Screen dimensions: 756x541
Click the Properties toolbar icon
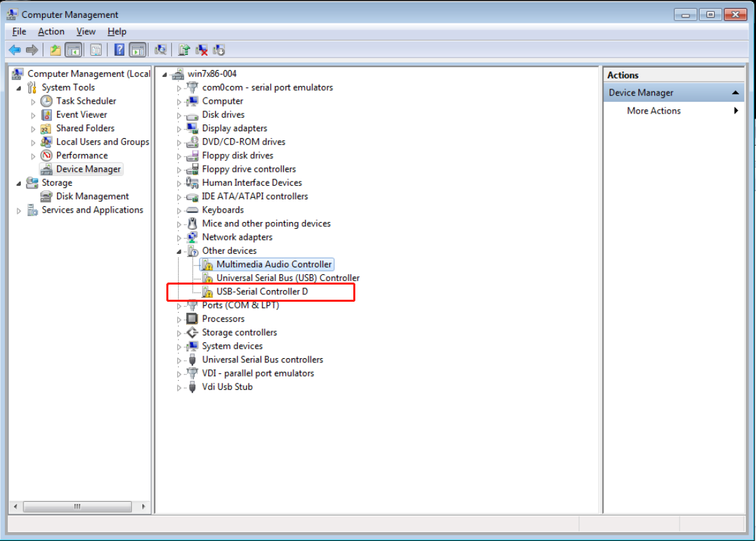[x=96, y=49]
